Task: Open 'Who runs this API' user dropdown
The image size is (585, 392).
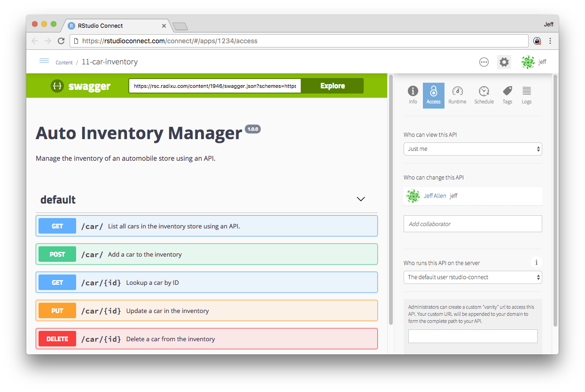Action: pyautogui.click(x=472, y=277)
